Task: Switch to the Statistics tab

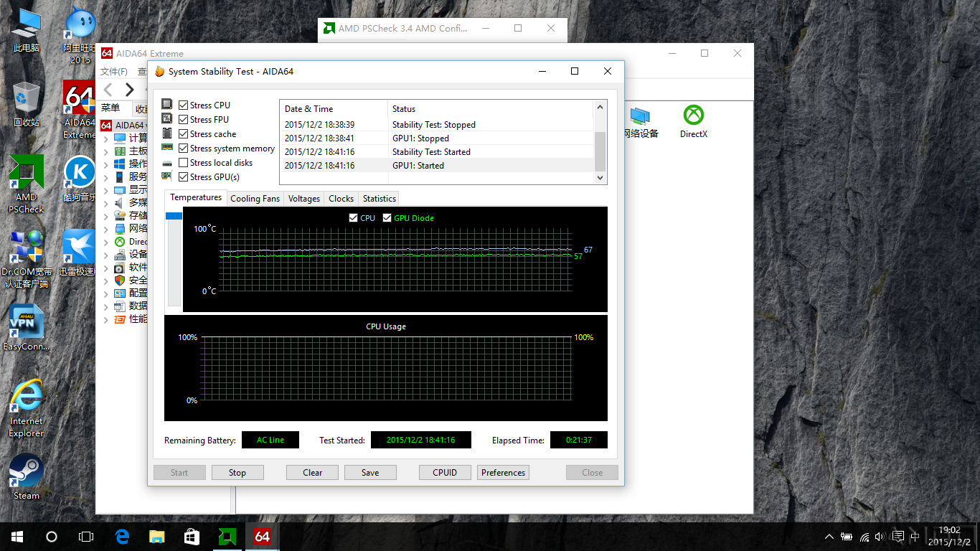Action: click(379, 199)
